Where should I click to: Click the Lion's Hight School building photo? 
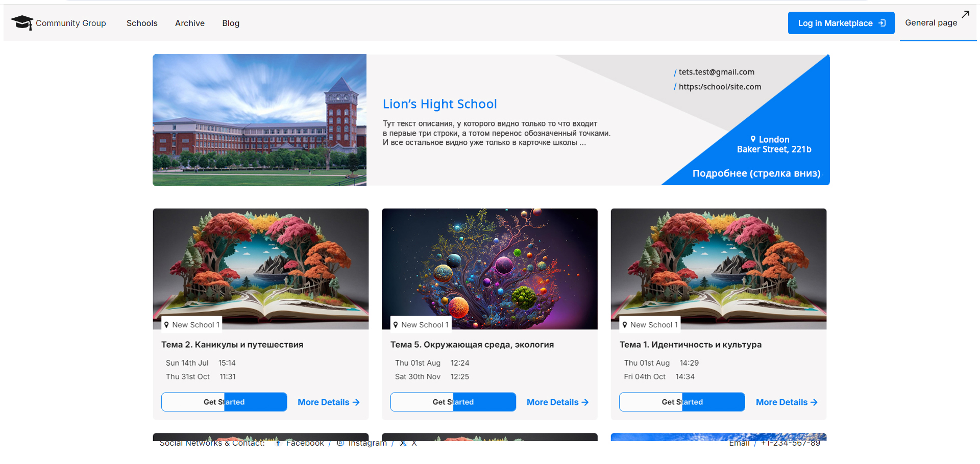pos(259,120)
